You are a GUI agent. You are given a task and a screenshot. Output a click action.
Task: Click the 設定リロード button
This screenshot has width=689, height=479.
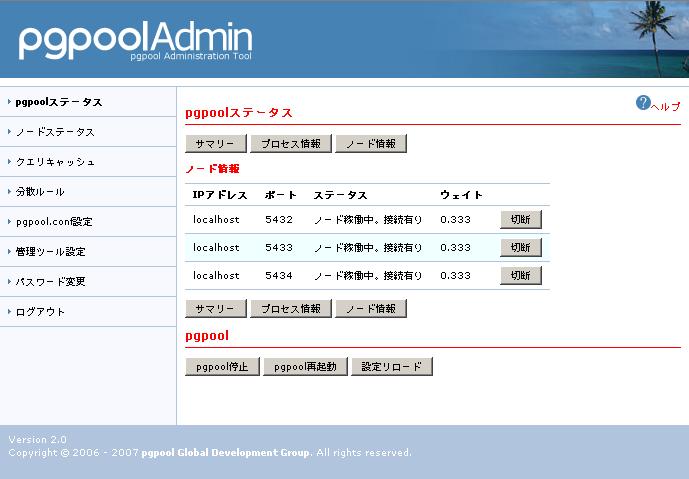coord(392,367)
